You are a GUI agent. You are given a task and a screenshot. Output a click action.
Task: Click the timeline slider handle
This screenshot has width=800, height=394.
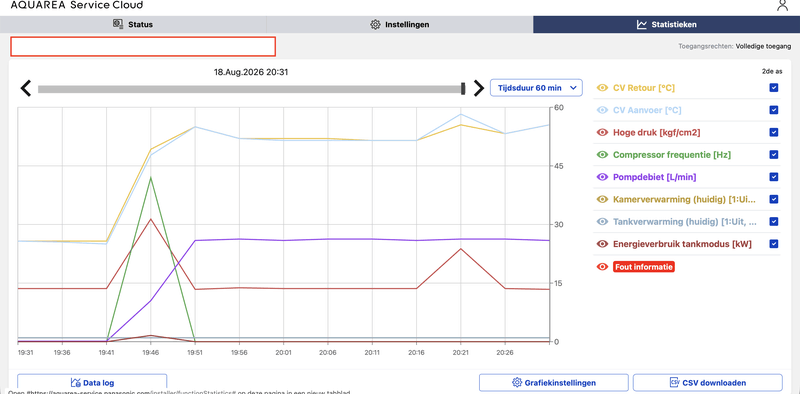[463, 88]
